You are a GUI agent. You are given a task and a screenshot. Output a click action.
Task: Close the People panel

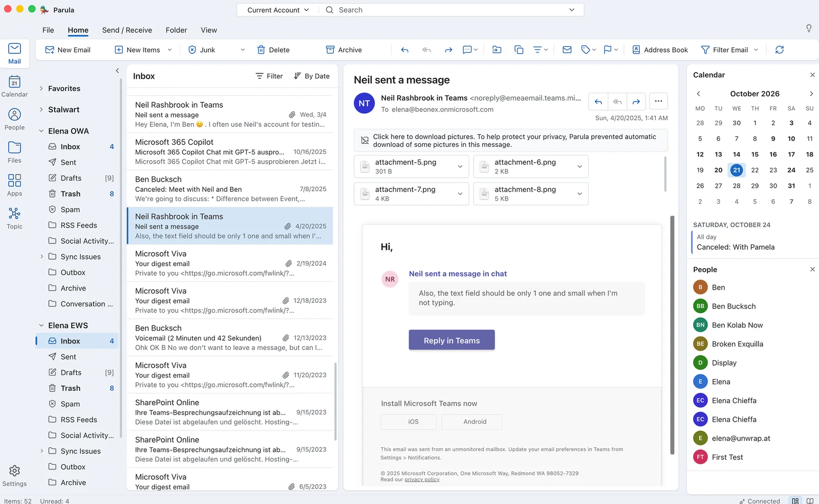pos(812,269)
